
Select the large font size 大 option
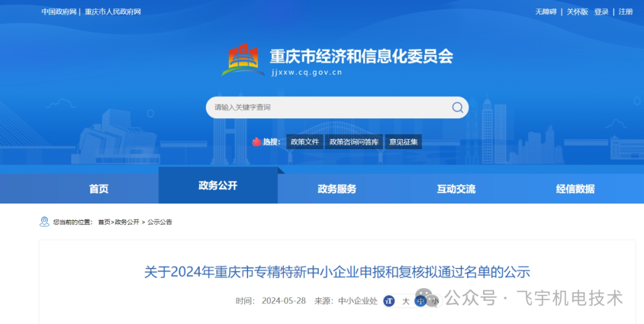406,301
